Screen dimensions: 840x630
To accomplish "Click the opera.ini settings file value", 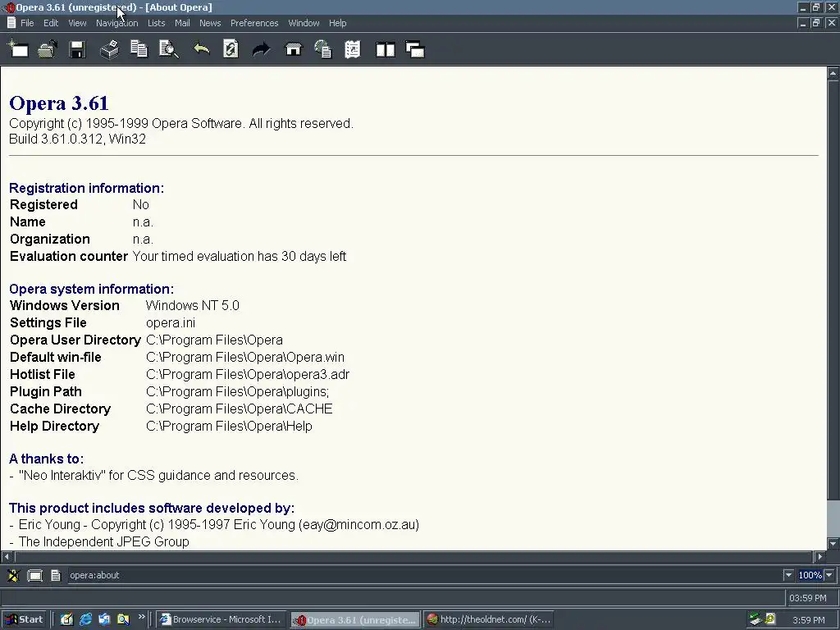I will click(x=171, y=323).
